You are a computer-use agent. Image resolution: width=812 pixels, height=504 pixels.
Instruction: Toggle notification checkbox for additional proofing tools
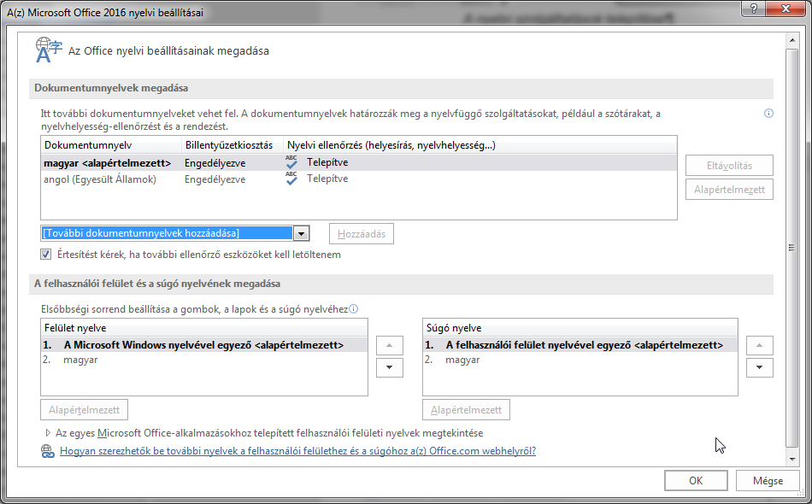click(x=46, y=254)
